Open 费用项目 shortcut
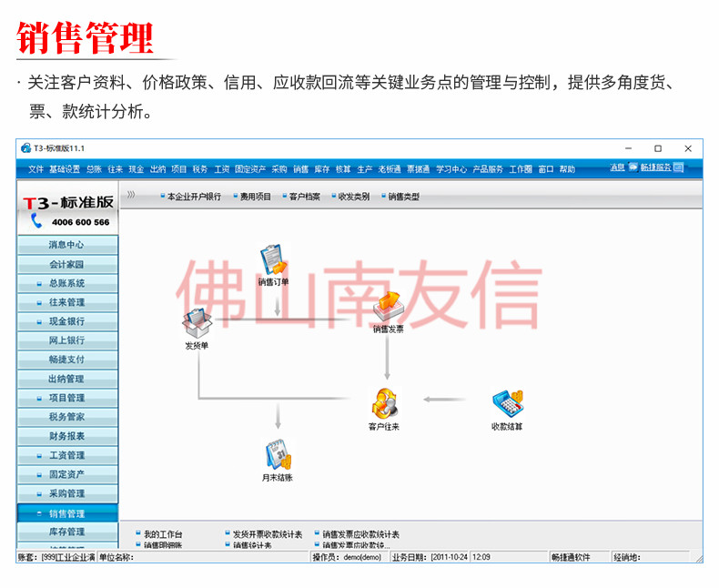This screenshot has height=588, width=719. coord(255,197)
